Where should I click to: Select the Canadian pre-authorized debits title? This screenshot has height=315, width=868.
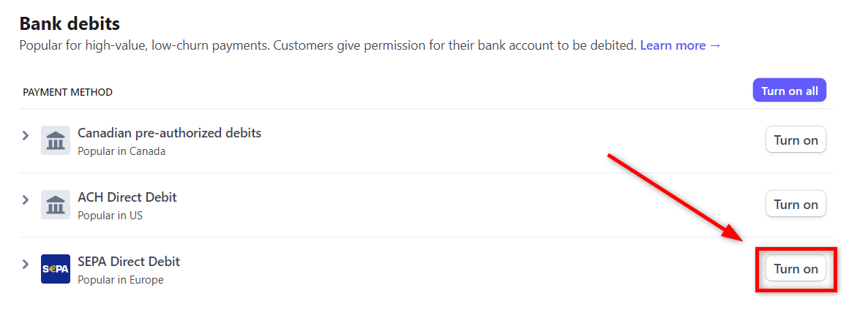pos(169,133)
